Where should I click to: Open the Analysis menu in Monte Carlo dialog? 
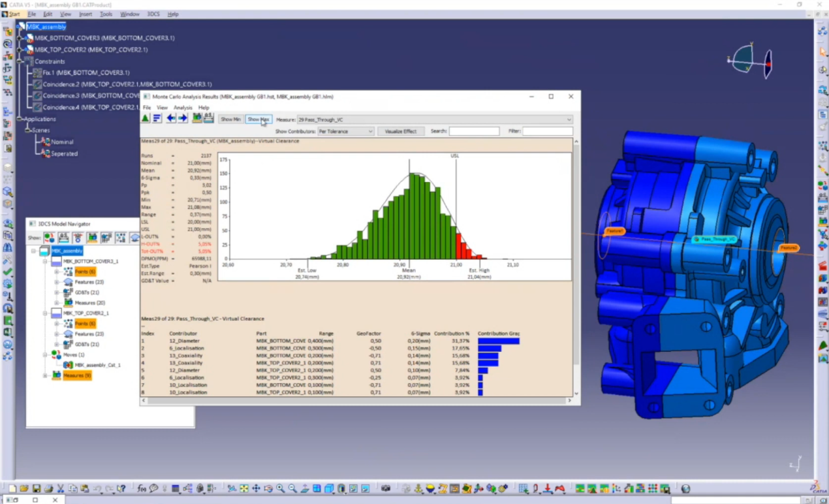[x=182, y=108]
